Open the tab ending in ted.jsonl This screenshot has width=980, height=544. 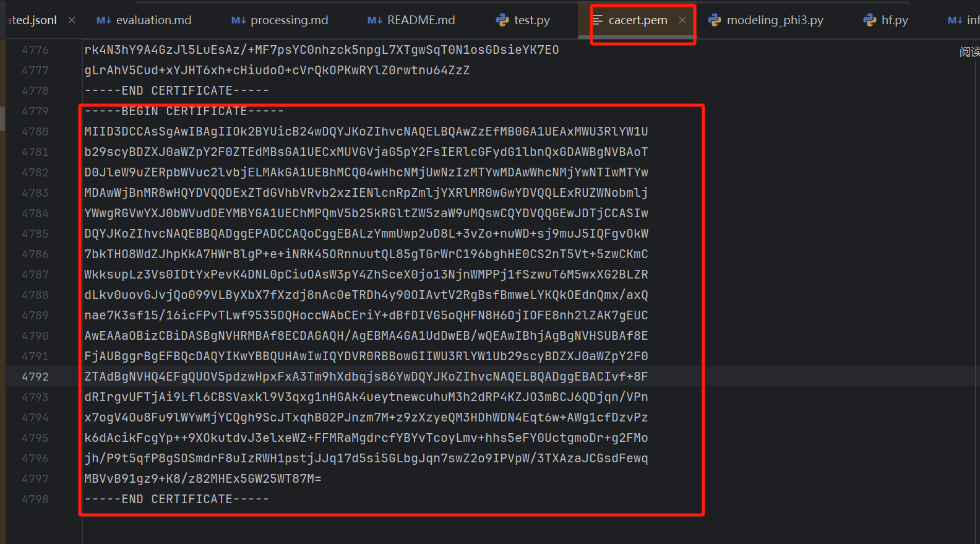click(33, 20)
